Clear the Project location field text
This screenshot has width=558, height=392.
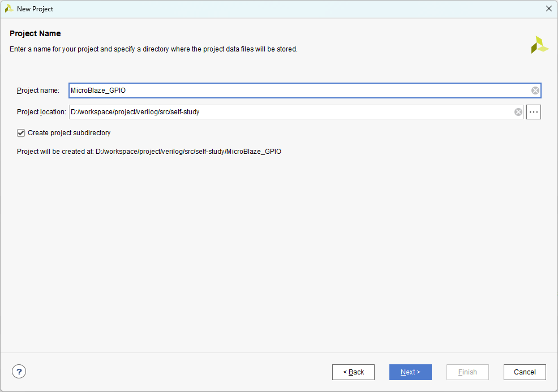tap(518, 112)
